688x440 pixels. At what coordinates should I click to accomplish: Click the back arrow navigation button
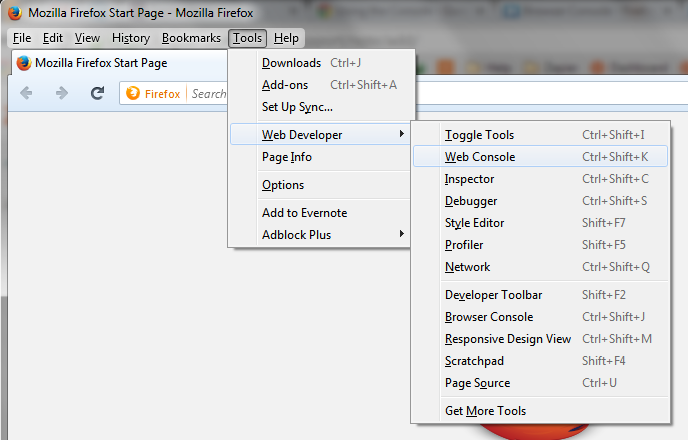tap(26, 93)
